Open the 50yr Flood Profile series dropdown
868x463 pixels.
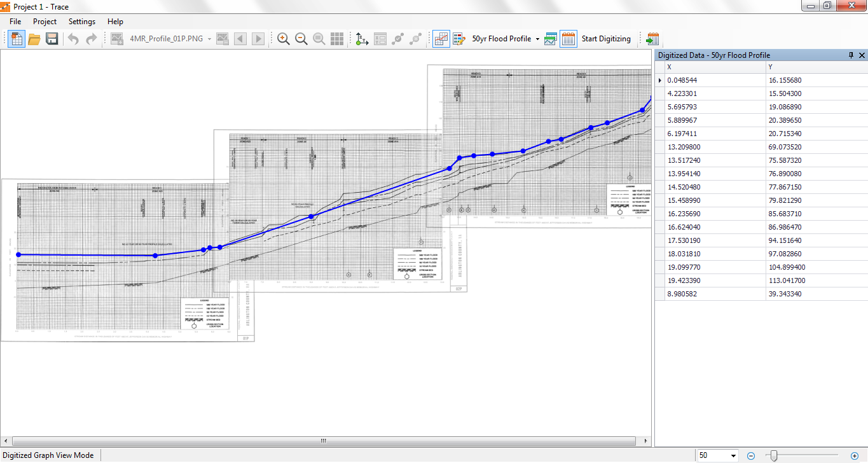537,39
